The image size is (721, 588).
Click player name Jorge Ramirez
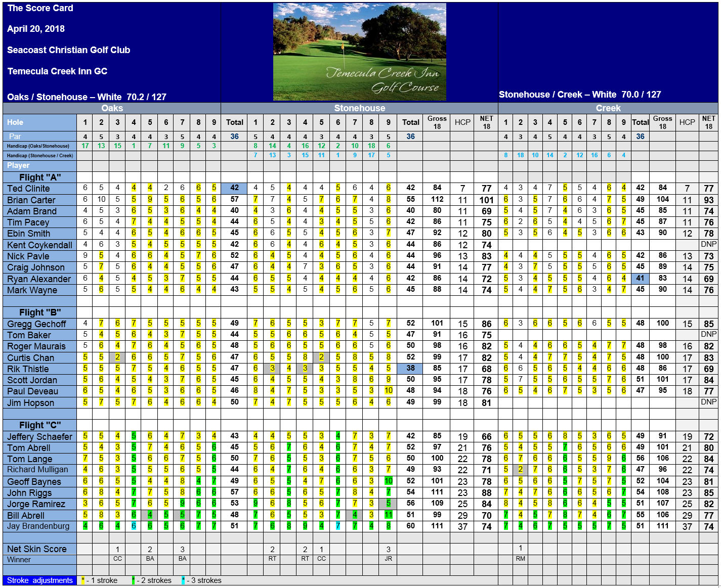coord(36,504)
